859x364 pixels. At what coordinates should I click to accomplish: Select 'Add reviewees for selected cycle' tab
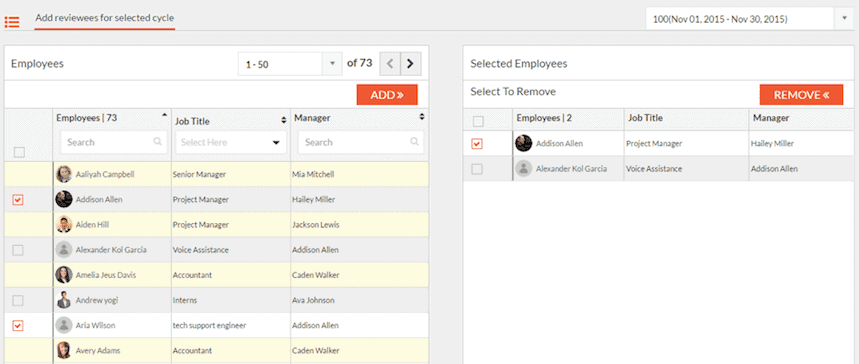tap(105, 18)
